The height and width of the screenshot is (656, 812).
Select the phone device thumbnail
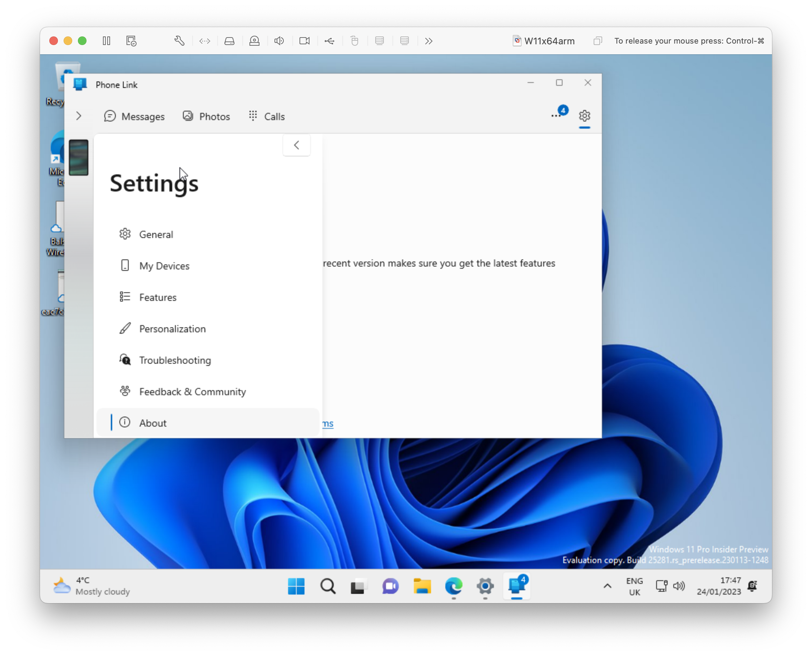point(79,158)
